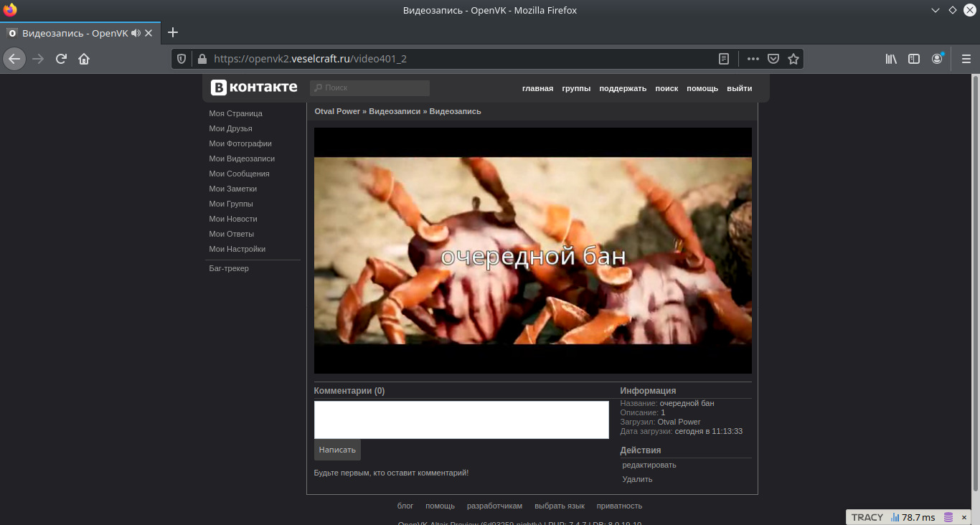The height and width of the screenshot is (525, 980).
Task: Close the Tracy debug bar
Action: click(966, 517)
